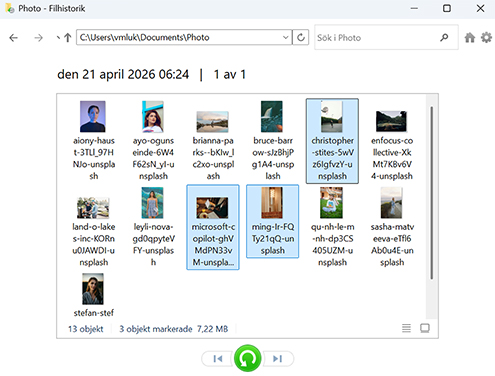Image resolution: width=495 pixels, height=376 pixels.
Task: Select the qu-nh-le-m-nh photo thumbnail
Action: point(331,203)
